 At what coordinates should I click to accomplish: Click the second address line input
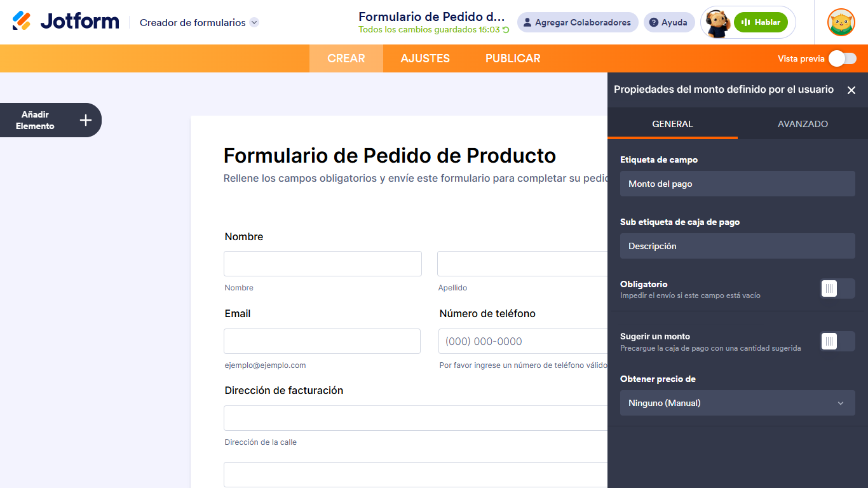point(416,475)
